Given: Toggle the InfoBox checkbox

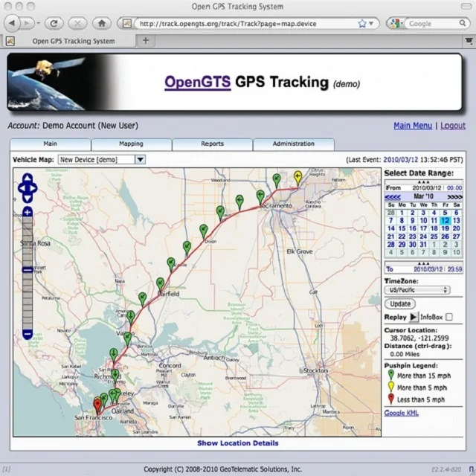Looking at the screenshot, I should (x=449, y=317).
